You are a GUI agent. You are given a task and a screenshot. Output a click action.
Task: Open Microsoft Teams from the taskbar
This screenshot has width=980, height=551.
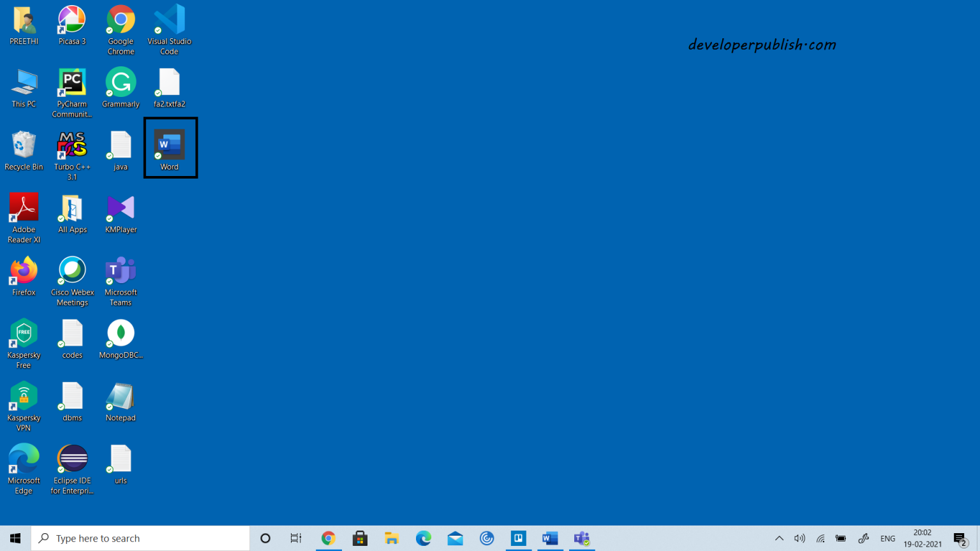coord(581,538)
